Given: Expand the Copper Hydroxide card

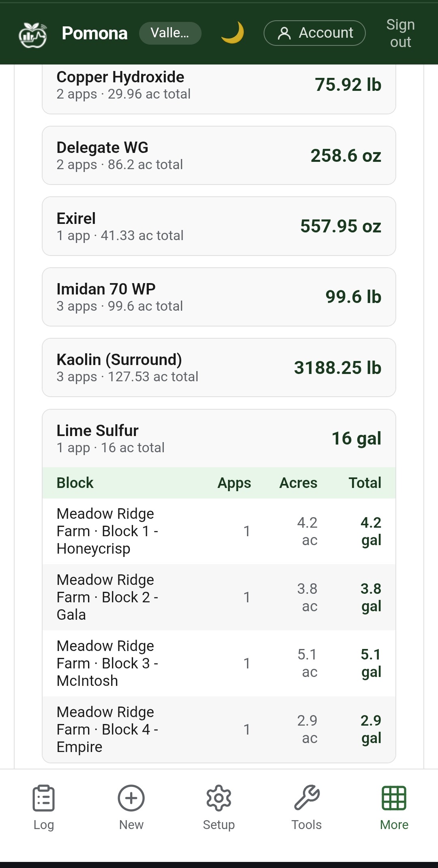Looking at the screenshot, I should 219,86.
